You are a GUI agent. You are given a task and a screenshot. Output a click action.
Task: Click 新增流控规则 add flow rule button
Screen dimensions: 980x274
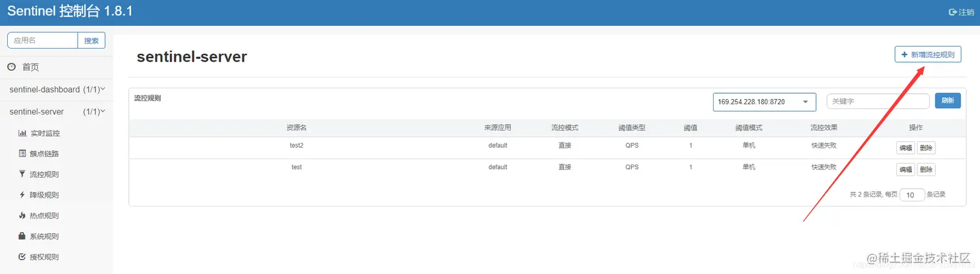(x=927, y=55)
